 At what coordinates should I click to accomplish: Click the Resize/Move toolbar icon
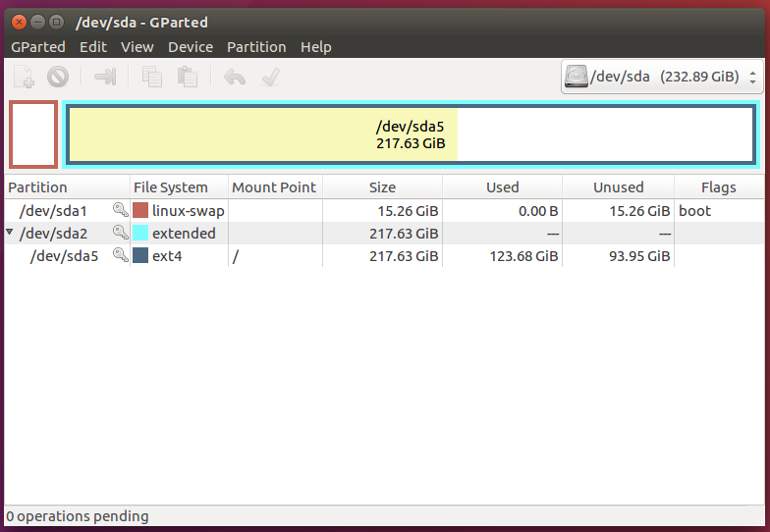pos(105,77)
